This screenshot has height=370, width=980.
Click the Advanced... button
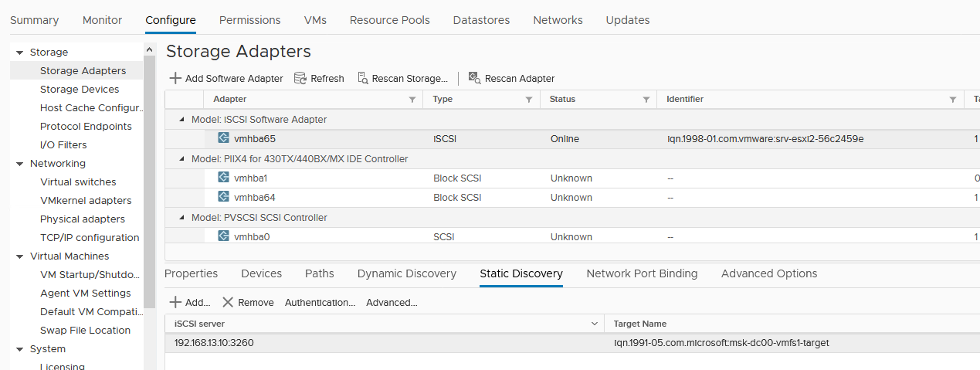392,303
